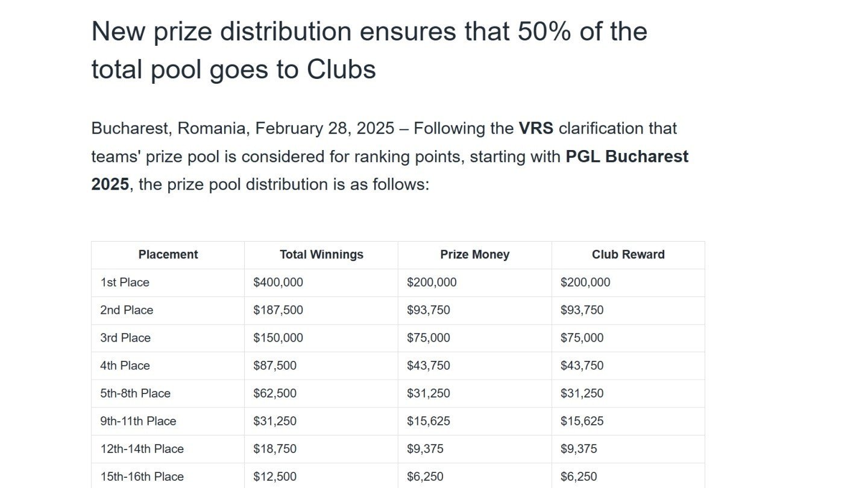Click the bold VRS text
The width and height of the screenshot is (868, 488).
(536, 128)
